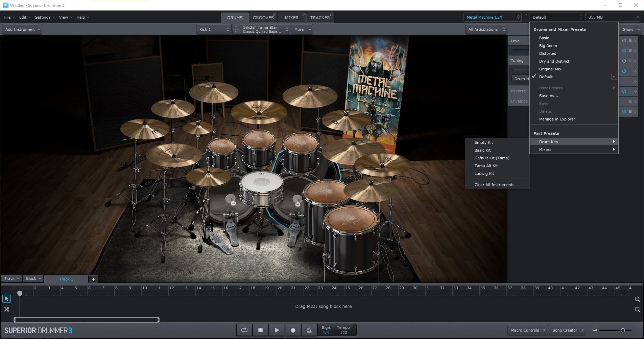Image resolution: width=644 pixels, height=339 pixels.
Task: Open menu lines icon in first property row
Action: tap(630, 41)
